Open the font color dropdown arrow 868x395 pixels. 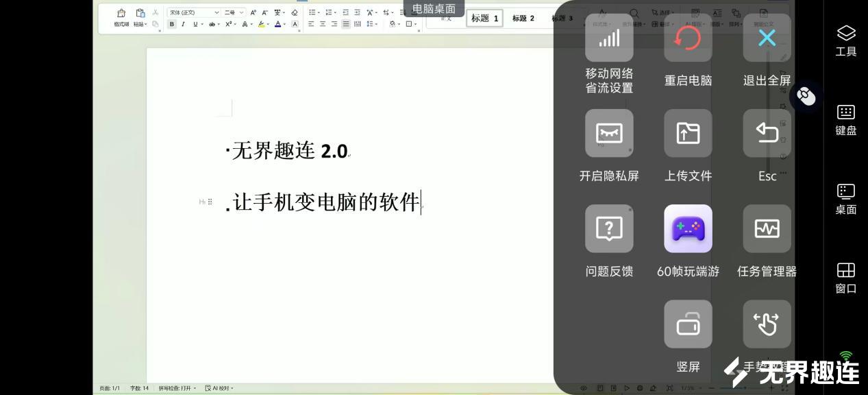tap(284, 25)
